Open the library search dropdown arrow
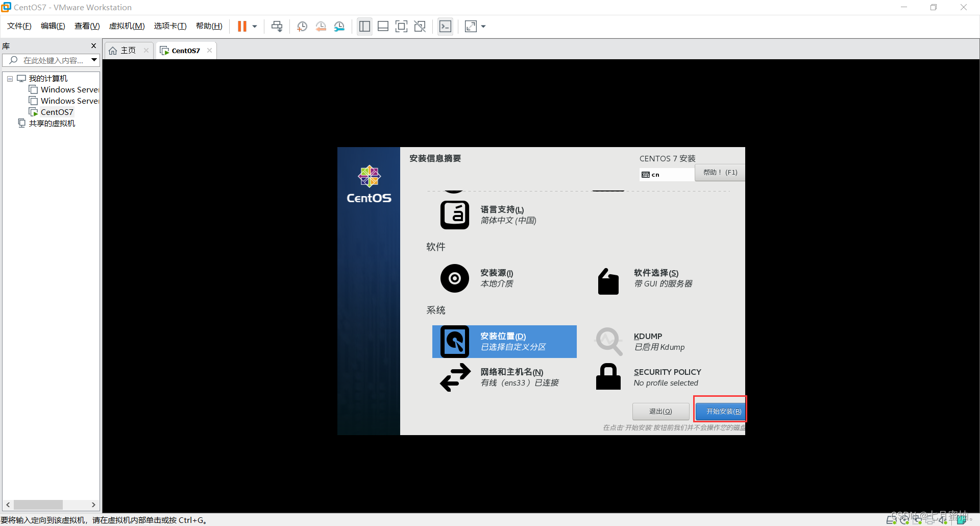The width and height of the screenshot is (980, 526). [94, 60]
